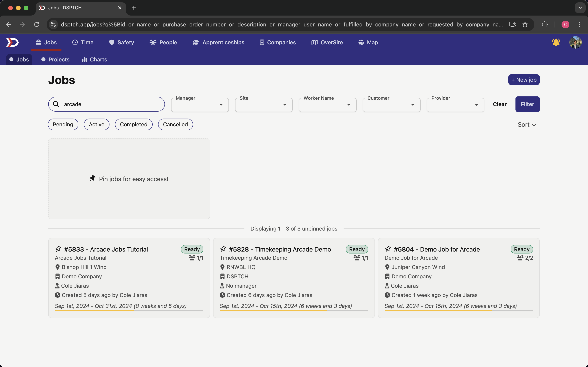
Task: Click the clock icon on Created 5 days ago
Action: [x=58, y=295]
